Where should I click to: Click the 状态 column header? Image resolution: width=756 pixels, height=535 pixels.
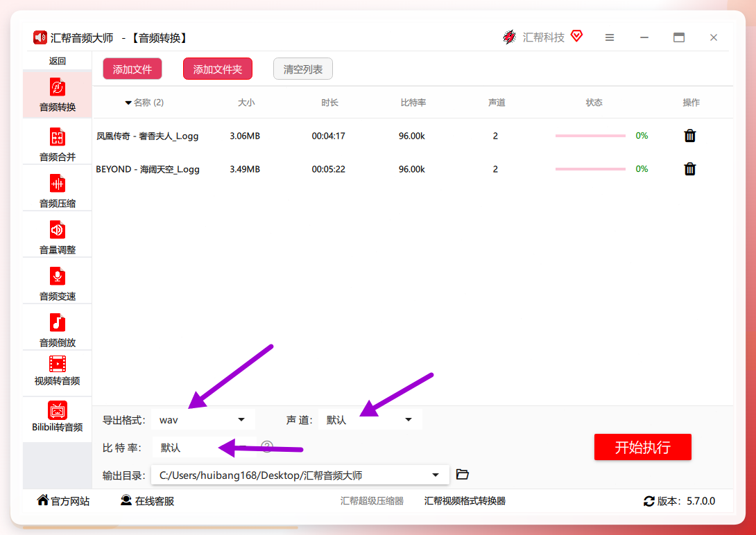point(594,103)
